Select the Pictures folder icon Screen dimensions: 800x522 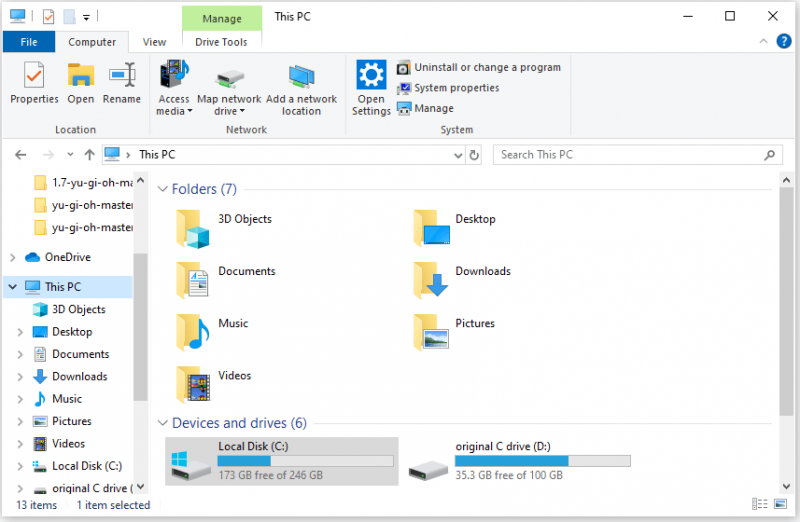(x=432, y=332)
